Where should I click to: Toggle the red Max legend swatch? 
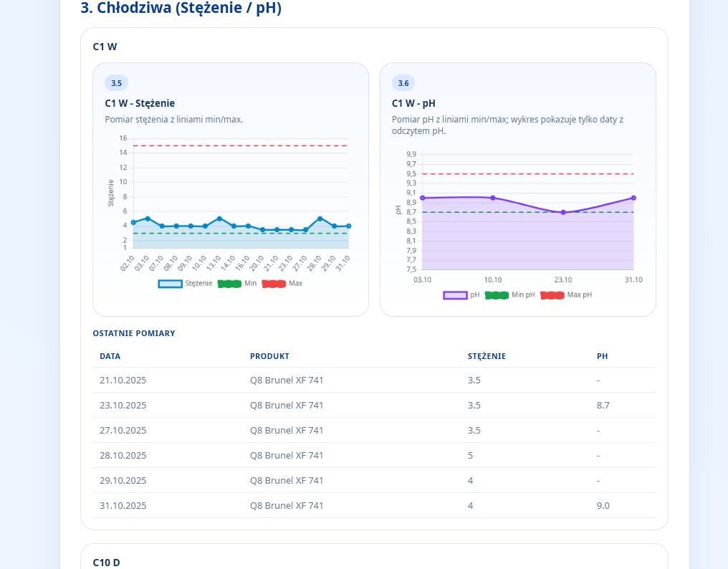[274, 284]
